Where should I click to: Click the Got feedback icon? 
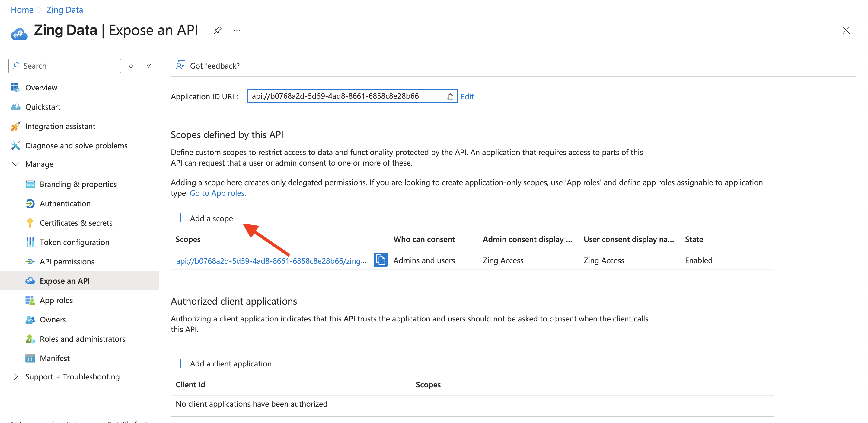click(180, 66)
